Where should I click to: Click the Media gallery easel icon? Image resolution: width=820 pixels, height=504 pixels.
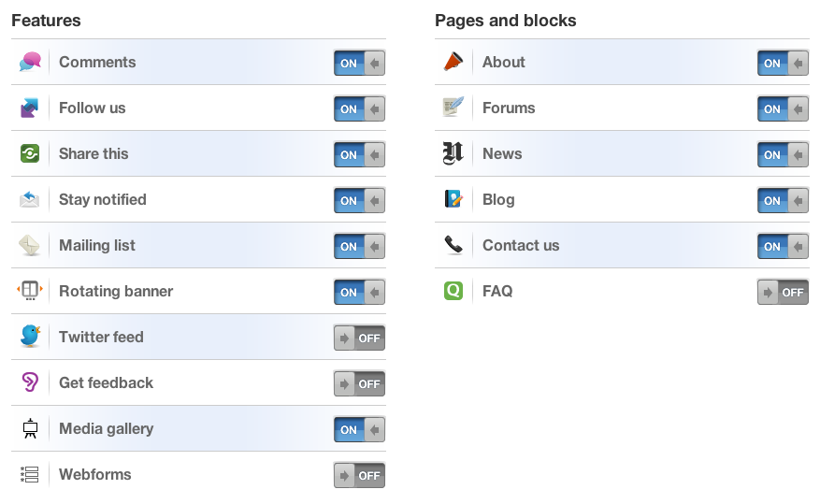pyautogui.click(x=30, y=428)
